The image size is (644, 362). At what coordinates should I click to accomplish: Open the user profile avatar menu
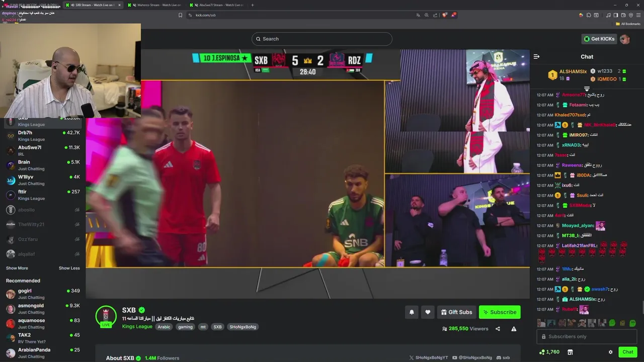click(625, 39)
